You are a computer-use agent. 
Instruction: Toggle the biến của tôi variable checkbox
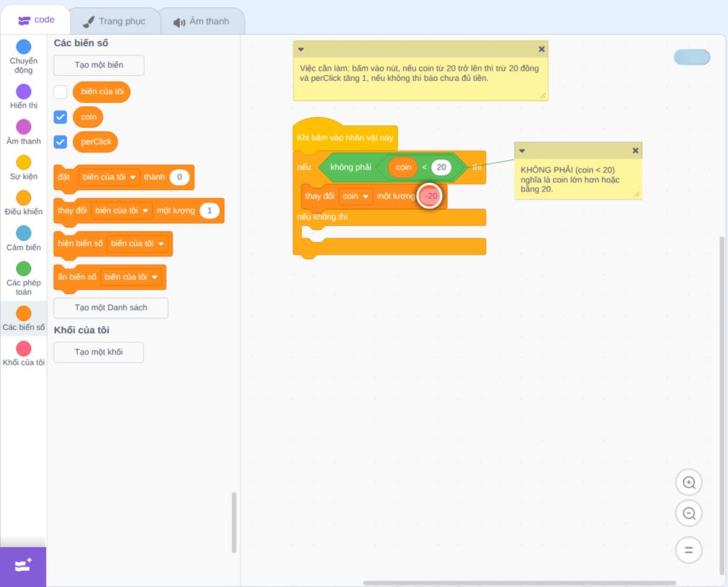tap(60, 92)
